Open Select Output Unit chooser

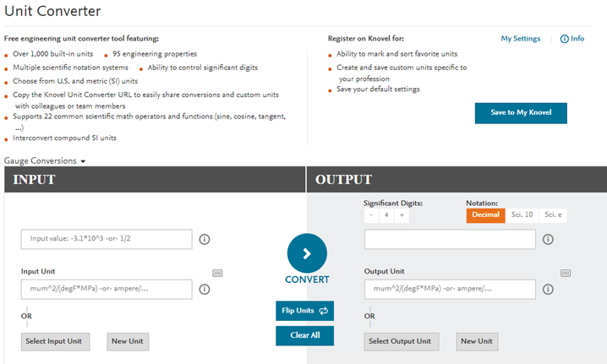pyautogui.click(x=401, y=341)
